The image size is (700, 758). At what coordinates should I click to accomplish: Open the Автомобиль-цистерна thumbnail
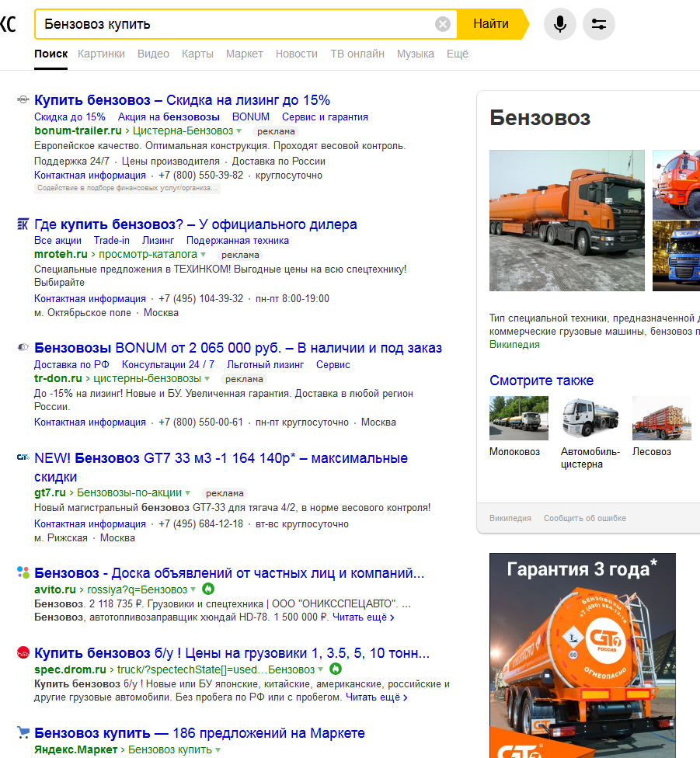point(590,418)
